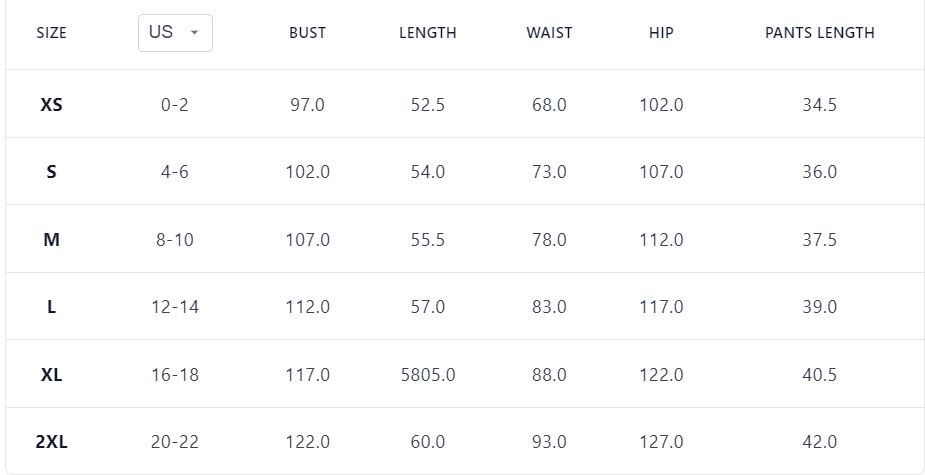Click the 78.0 waist value for M

[549, 240]
